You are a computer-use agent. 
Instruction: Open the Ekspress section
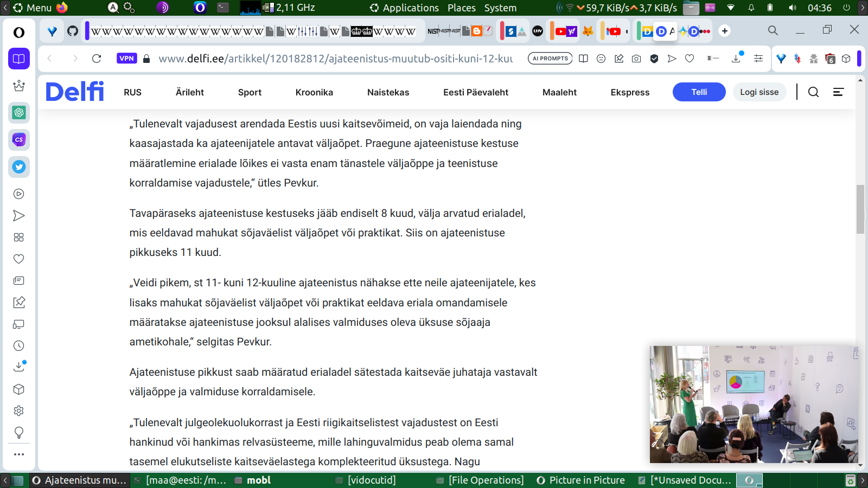630,92
